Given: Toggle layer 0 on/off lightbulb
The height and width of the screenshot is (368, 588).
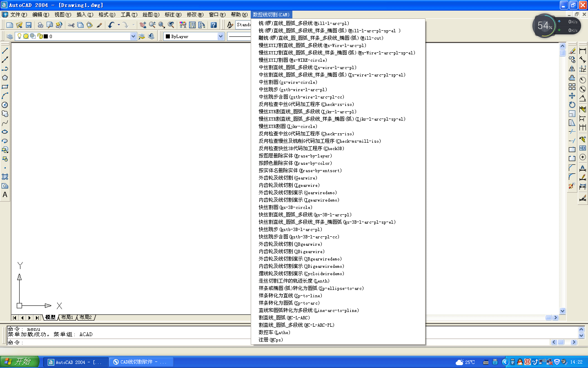Looking at the screenshot, I should (x=19, y=36).
